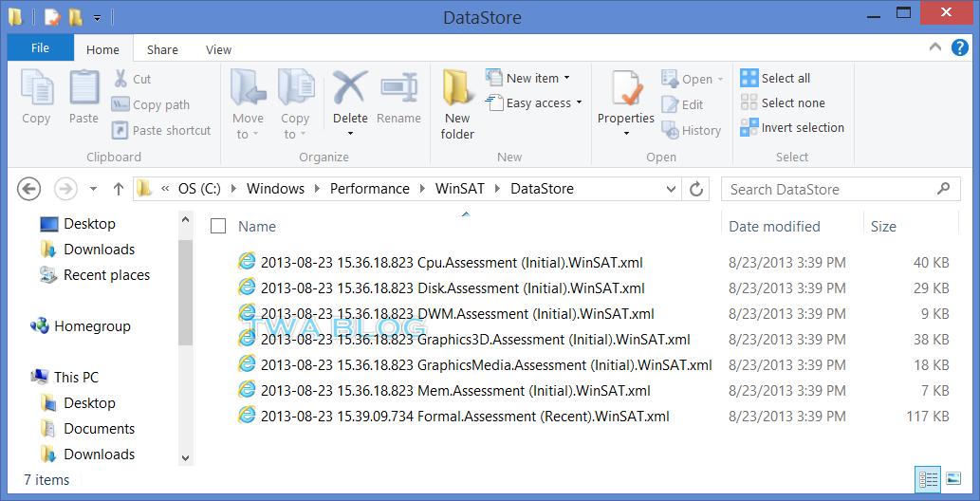The width and height of the screenshot is (980, 501).
Task: Go up one folder with the Up arrow
Action: coord(119,189)
